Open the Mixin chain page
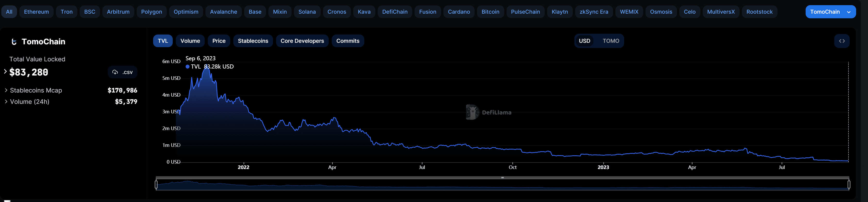 point(280,12)
